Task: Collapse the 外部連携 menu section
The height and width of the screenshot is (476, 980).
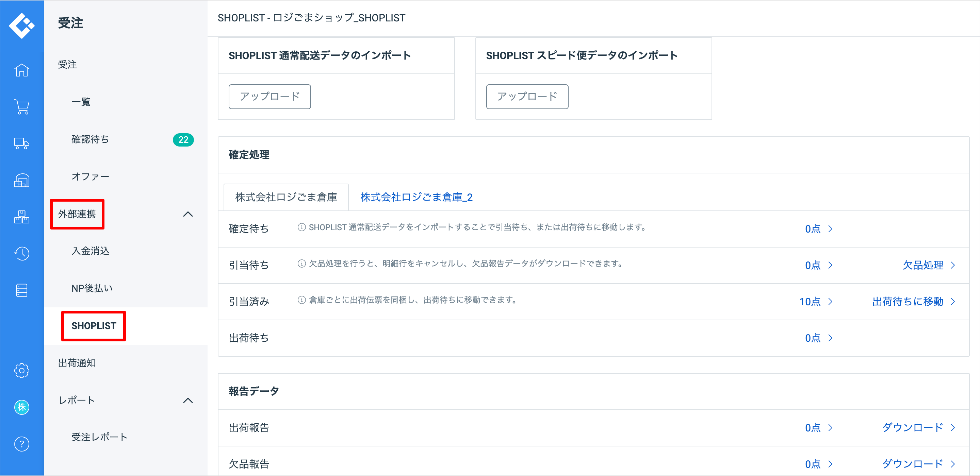Action: [x=188, y=214]
